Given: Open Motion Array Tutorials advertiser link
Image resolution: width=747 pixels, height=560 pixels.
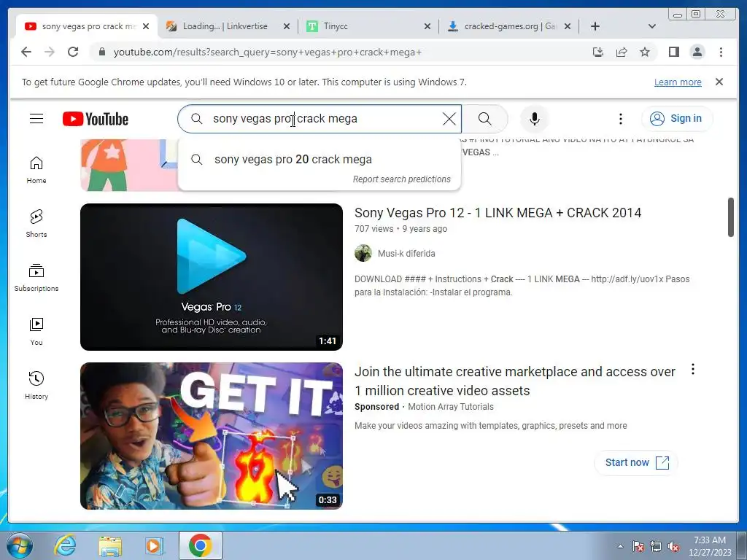Looking at the screenshot, I should click(451, 407).
